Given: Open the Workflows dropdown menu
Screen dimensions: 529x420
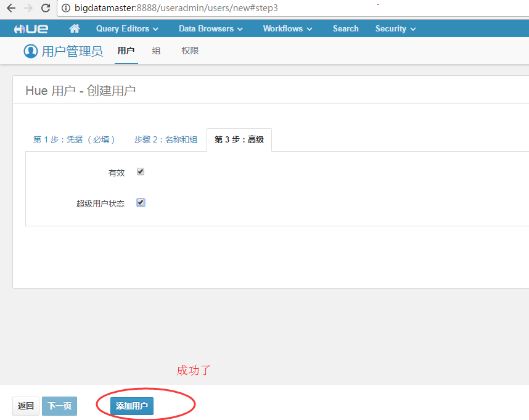Looking at the screenshot, I should tap(287, 28).
